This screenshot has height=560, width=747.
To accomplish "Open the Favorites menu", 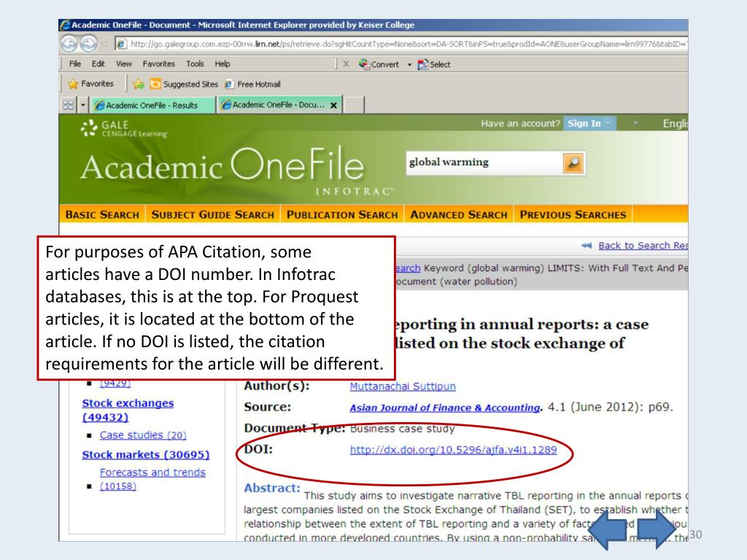I will point(158,64).
